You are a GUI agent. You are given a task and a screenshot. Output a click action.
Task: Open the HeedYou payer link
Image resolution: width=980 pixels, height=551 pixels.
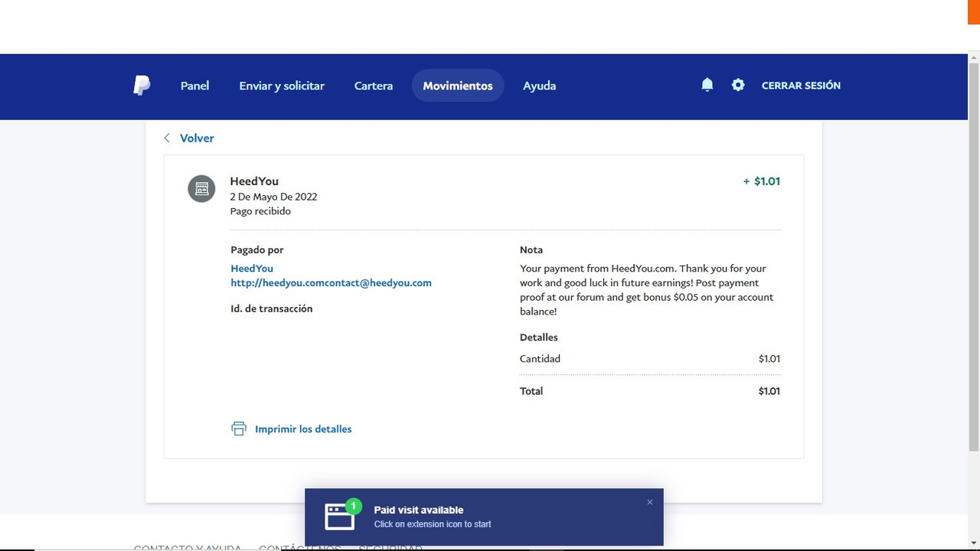(x=252, y=269)
